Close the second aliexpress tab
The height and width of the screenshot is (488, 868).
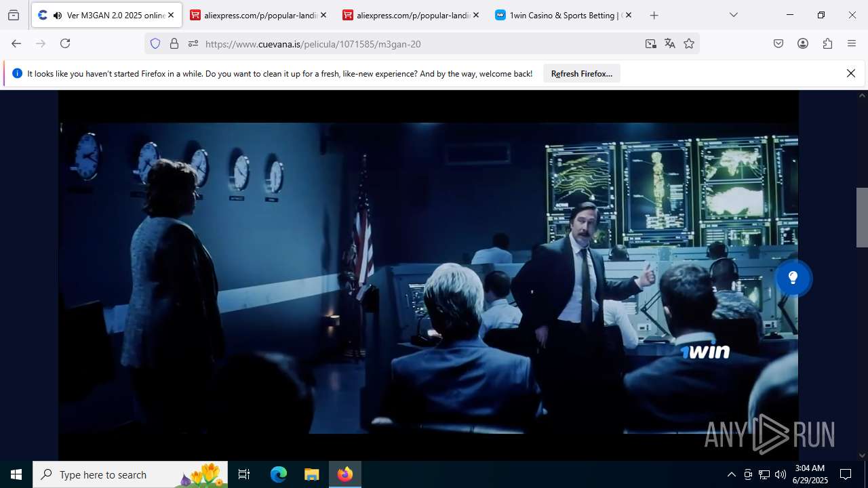476,15
